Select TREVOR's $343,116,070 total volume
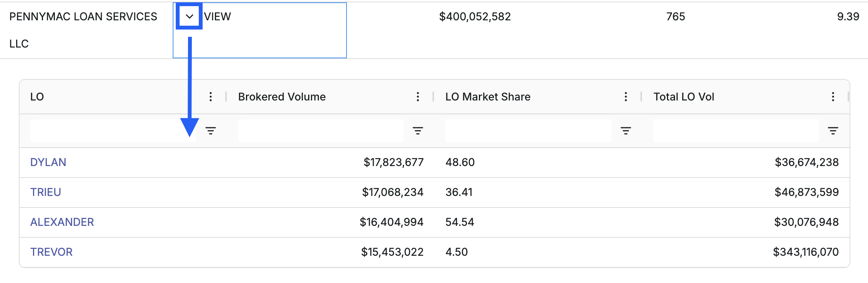The height and width of the screenshot is (283, 868). coord(806,252)
